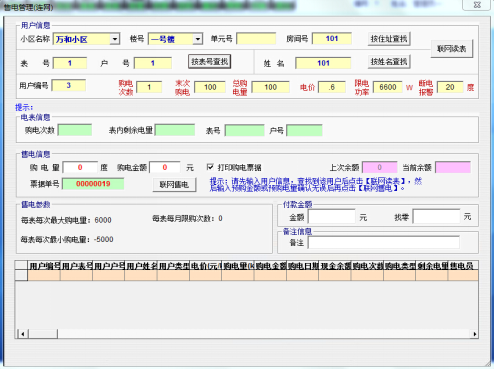Image resolution: width=494 pixels, height=369 pixels.
Task: Click the green 户号 field in 电表信息
Action: click(x=304, y=130)
